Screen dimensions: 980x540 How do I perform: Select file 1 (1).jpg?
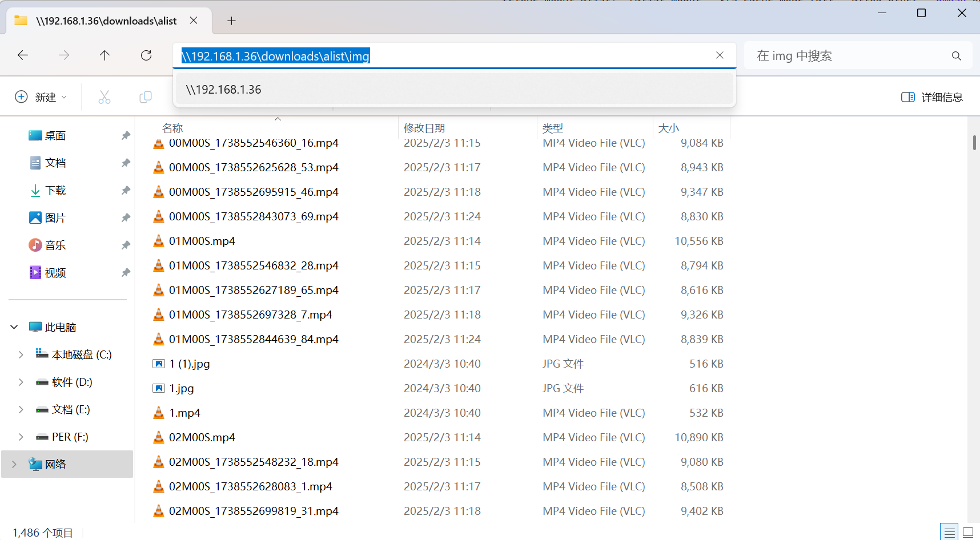point(190,364)
